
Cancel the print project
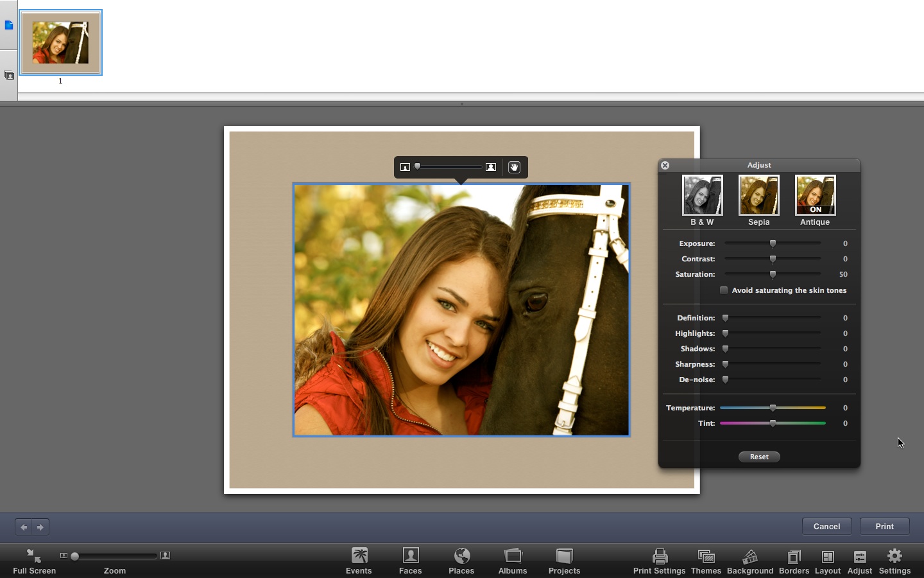[826, 527]
